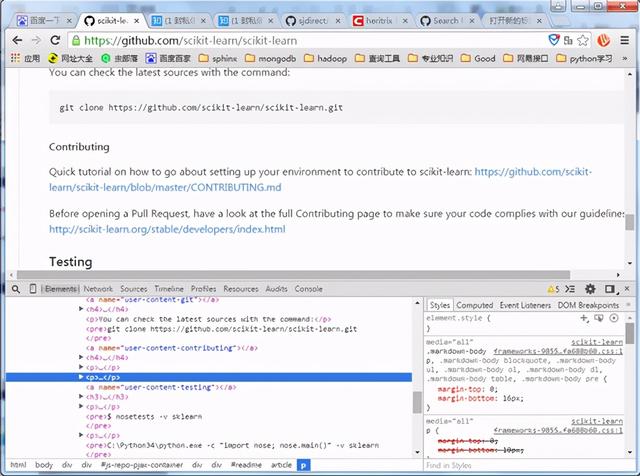Switch to the Event Listeners tab

click(525, 305)
